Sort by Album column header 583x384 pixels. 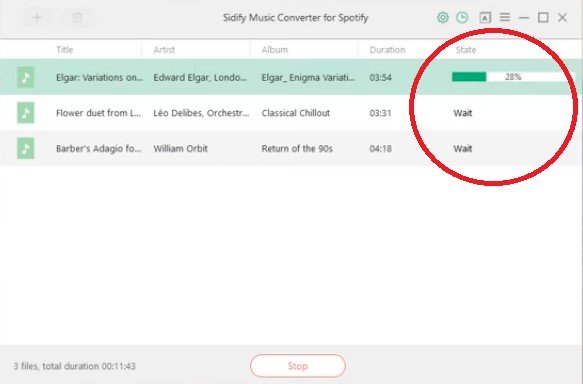[274, 50]
